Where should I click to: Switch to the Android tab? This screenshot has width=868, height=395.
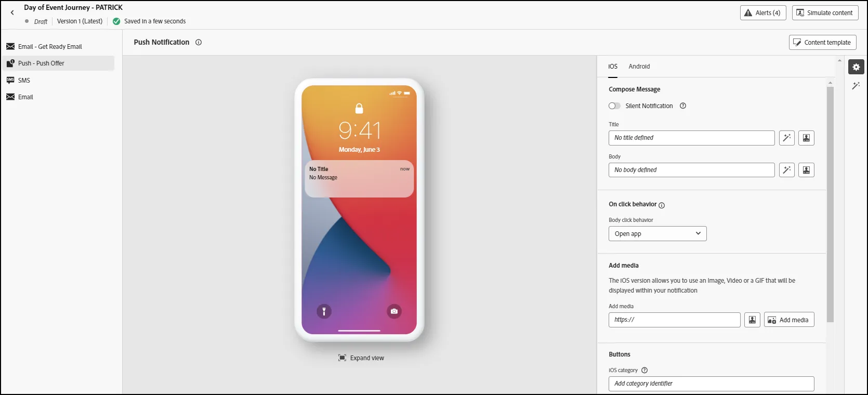pos(639,67)
